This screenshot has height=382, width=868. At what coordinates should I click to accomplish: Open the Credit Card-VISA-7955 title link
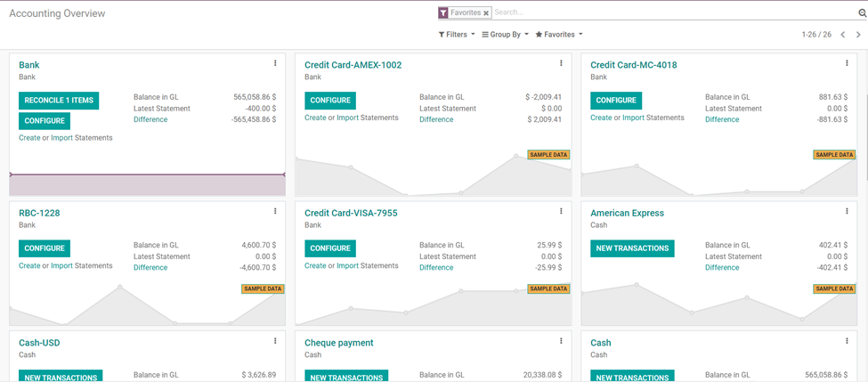pyautogui.click(x=351, y=213)
